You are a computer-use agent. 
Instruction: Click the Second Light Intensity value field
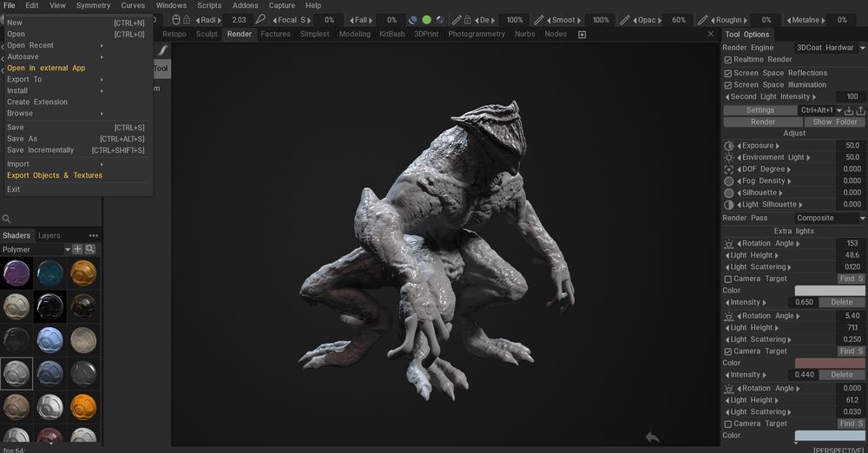(852, 97)
